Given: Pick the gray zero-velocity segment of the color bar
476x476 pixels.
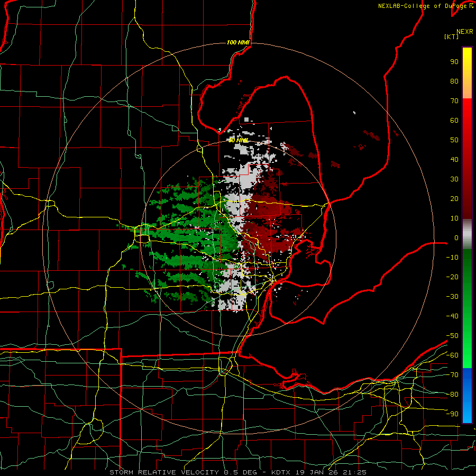Looking at the screenshot, I should (x=467, y=234).
